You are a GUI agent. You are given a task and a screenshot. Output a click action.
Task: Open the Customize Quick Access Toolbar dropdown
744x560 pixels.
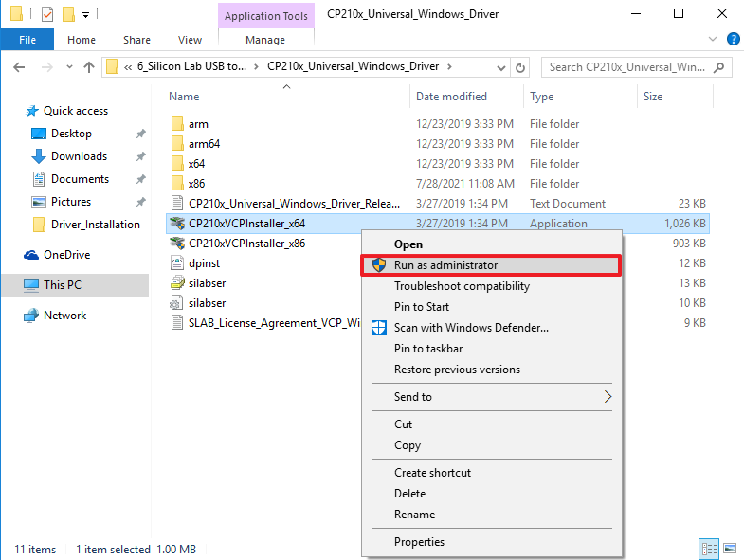(86, 15)
